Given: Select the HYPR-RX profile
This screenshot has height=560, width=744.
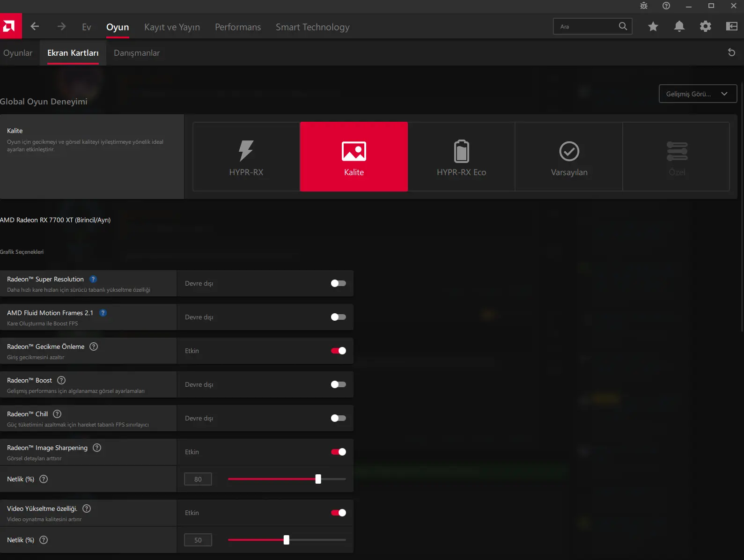Looking at the screenshot, I should click(246, 156).
